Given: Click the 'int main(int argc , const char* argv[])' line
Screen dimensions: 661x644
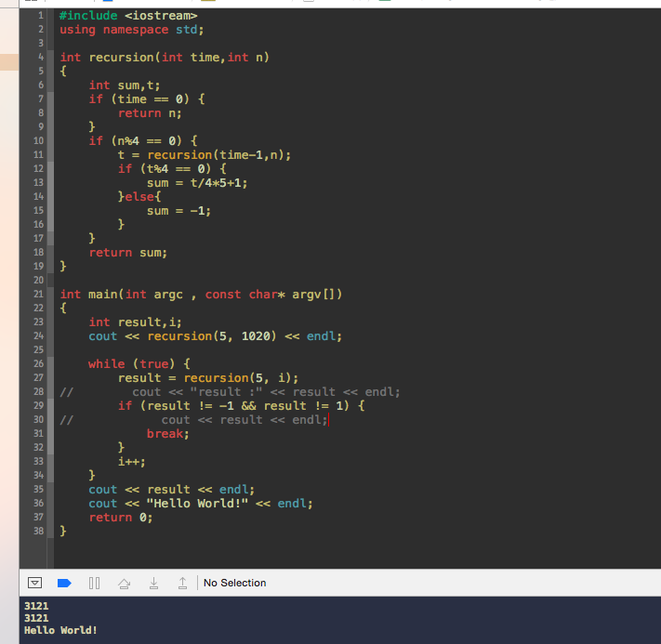Looking at the screenshot, I should click(x=201, y=295).
